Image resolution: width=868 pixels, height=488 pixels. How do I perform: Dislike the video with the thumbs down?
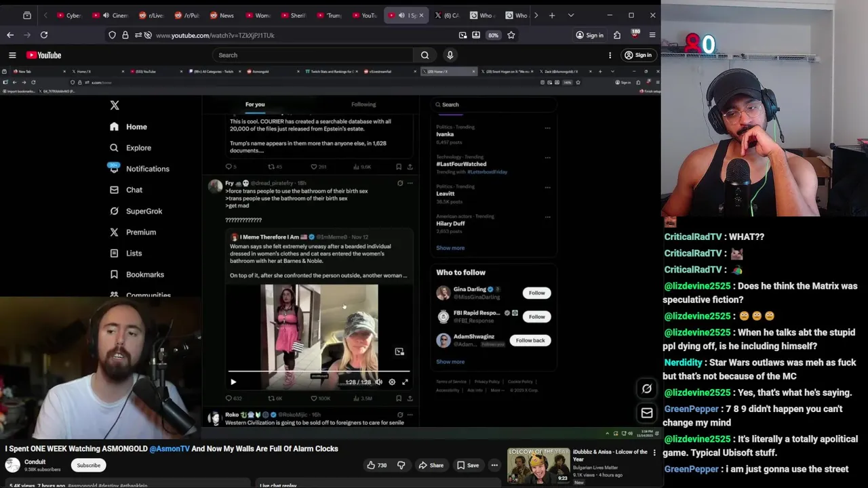pos(401,465)
